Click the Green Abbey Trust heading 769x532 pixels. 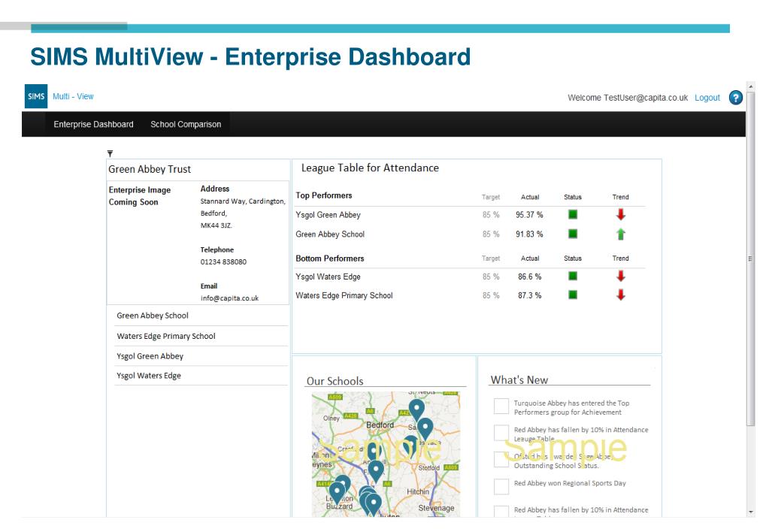pyautogui.click(x=150, y=169)
